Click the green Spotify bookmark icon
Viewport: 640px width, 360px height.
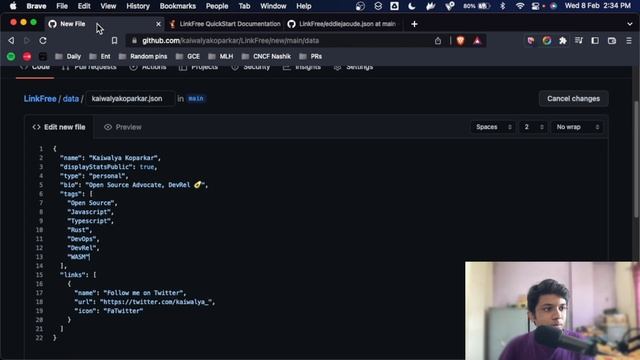(x=11, y=56)
